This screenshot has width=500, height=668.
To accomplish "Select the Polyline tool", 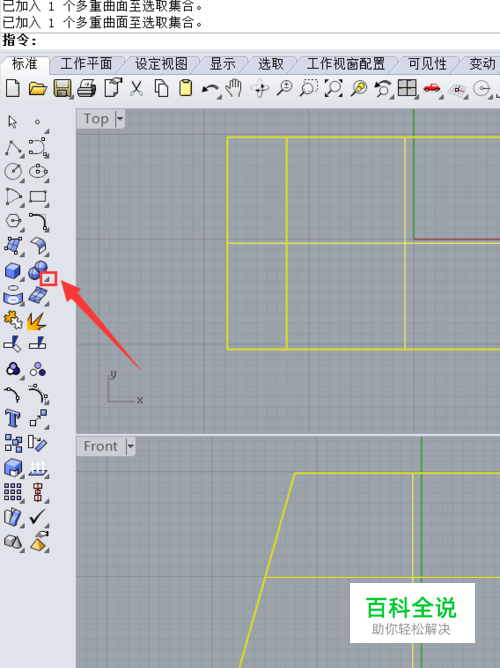I will (x=14, y=148).
